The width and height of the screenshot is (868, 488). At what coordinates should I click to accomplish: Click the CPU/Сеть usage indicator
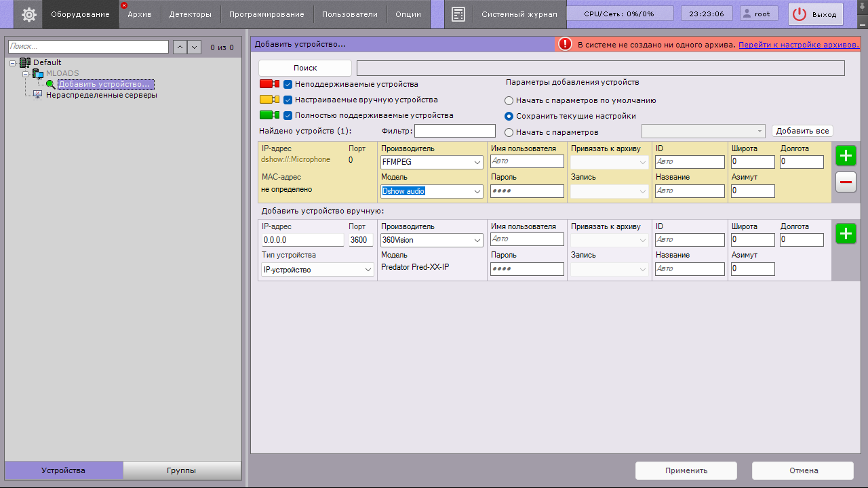click(x=620, y=14)
